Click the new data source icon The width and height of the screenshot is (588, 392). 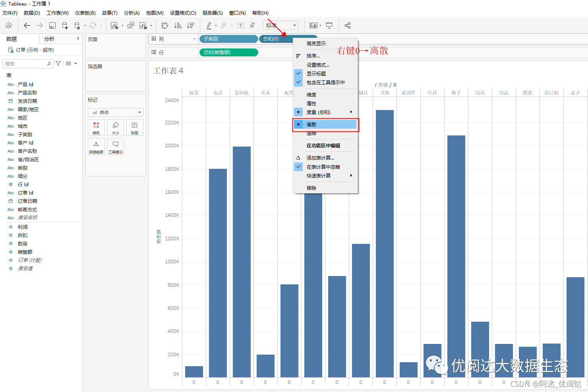pyautogui.click(x=65, y=25)
